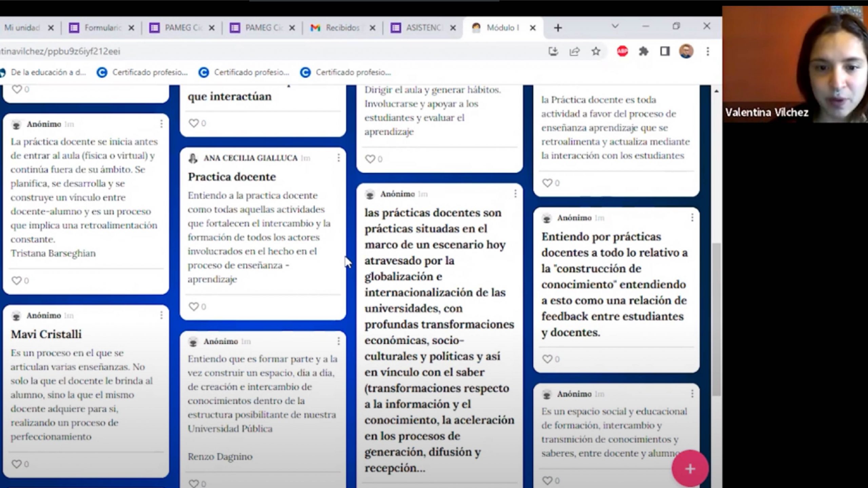Screen dimensions: 868x488
Task: Expand the tab search chevron
Action: point(615,26)
